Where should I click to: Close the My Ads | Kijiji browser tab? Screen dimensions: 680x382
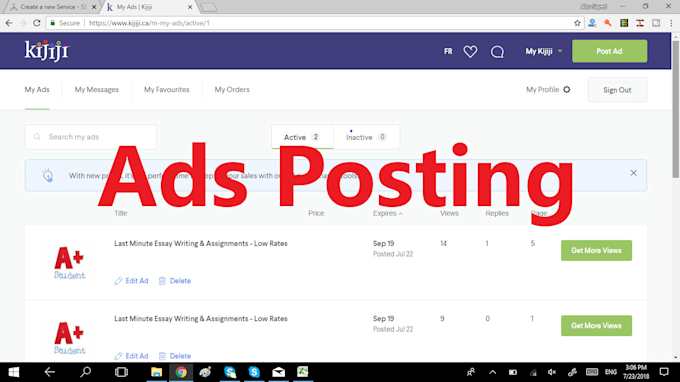(x=190, y=7)
